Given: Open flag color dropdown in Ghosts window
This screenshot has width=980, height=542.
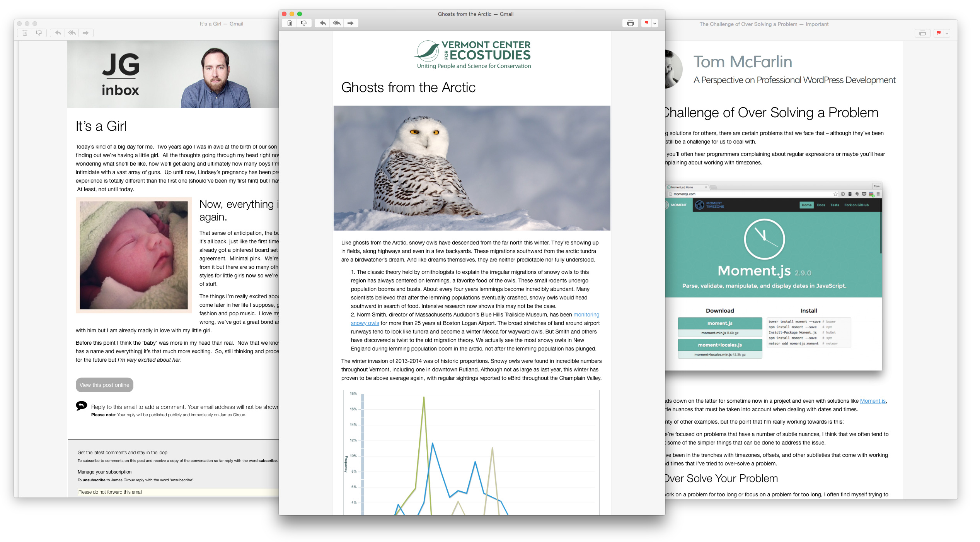Looking at the screenshot, I should tap(654, 23).
